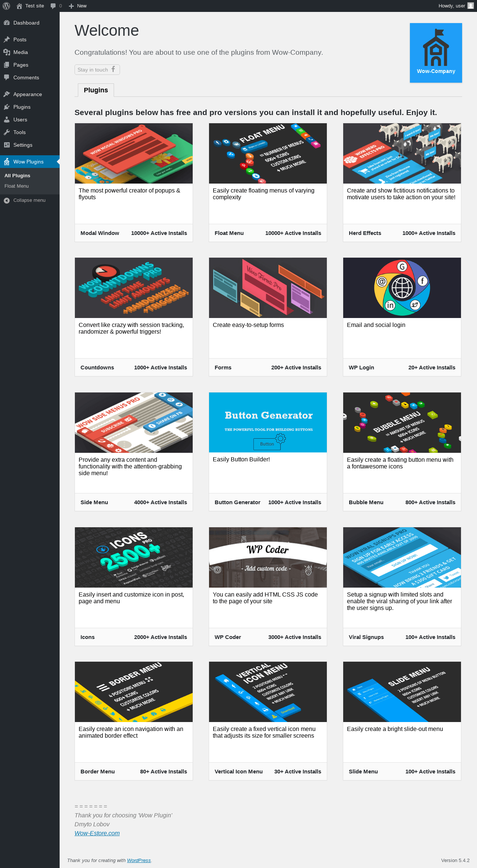Click the Tools wrench icon
The image size is (477, 868).
(x=7, y=132)
